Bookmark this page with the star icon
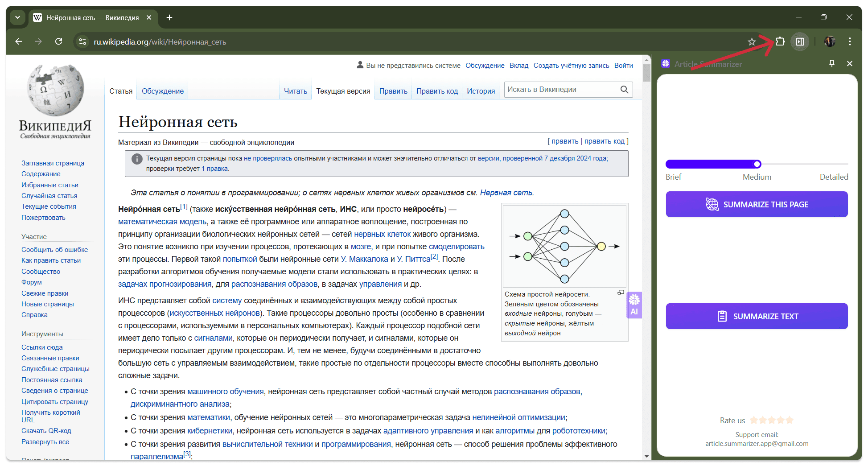This screenshot has height=466, width=868. tap(752, 42)
